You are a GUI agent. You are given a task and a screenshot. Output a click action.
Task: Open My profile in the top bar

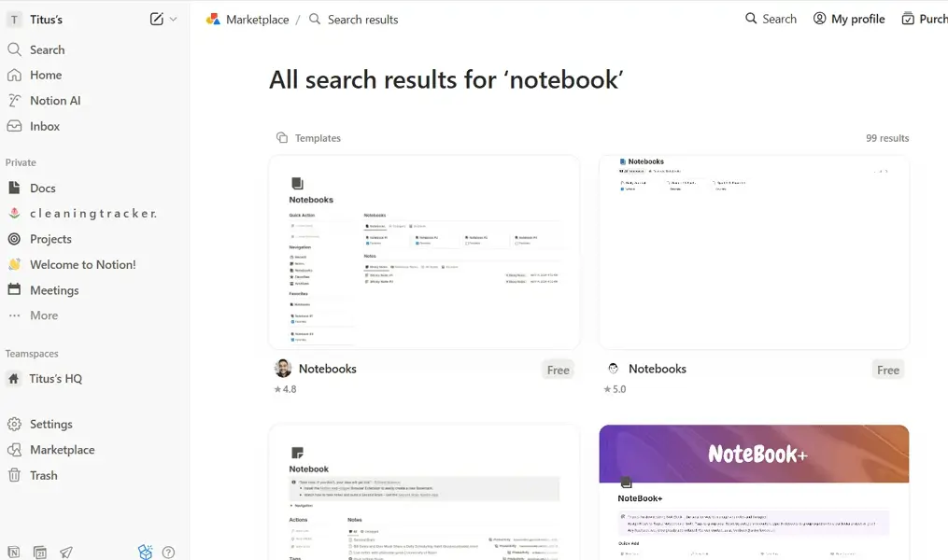pyautogui.click(x=848, y=18)
